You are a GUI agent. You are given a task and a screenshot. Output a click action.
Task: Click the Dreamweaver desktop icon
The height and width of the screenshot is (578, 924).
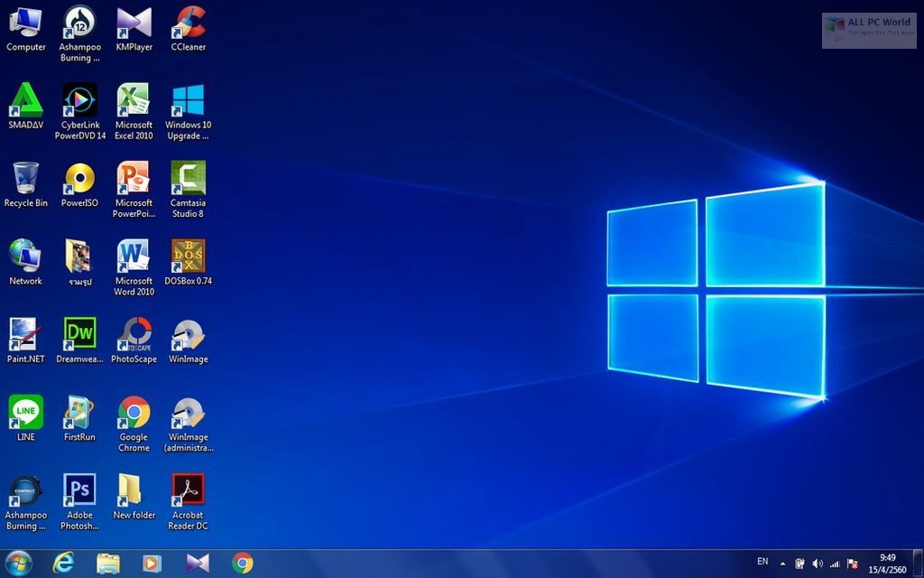coord(80,334)
